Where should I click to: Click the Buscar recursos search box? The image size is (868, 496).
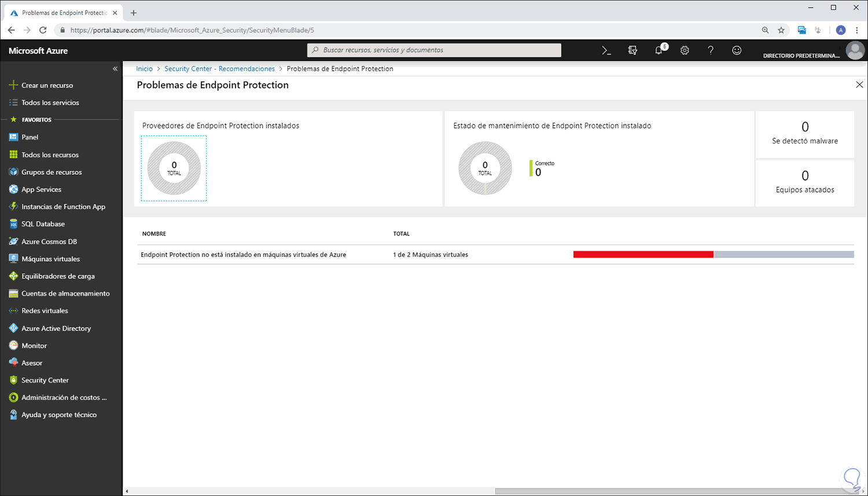tap(434, 50)
